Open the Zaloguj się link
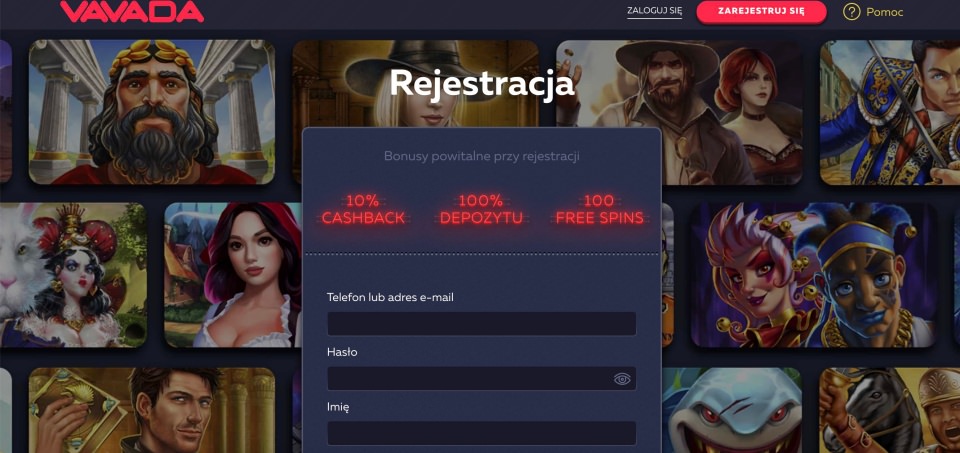The height and width of the screenshot is (453, 960). click(x=654, y=11)
